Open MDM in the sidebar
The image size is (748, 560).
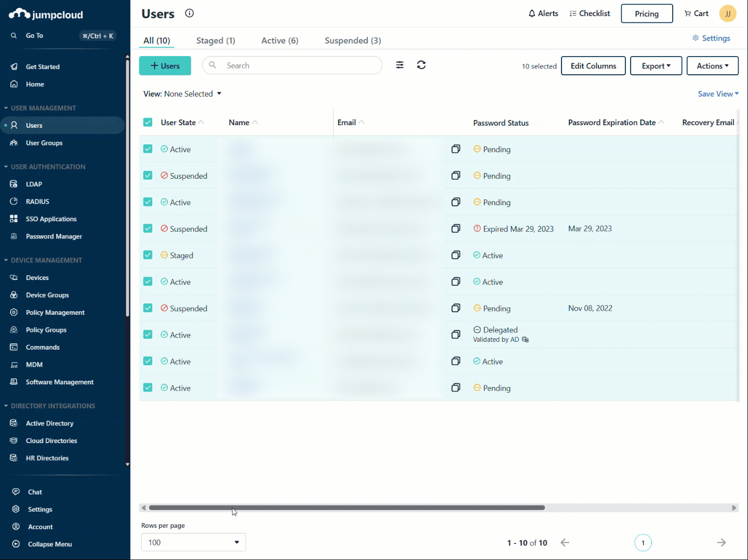34,365
